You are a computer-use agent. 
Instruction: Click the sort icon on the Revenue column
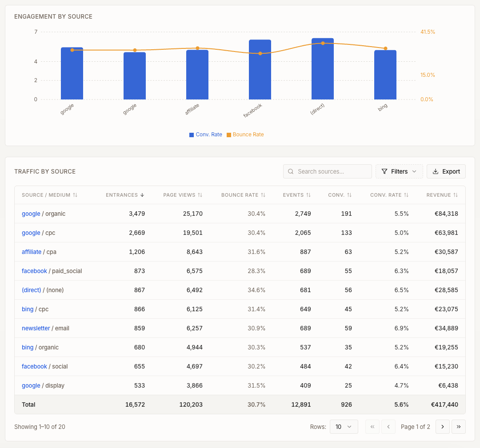[456, 195]
